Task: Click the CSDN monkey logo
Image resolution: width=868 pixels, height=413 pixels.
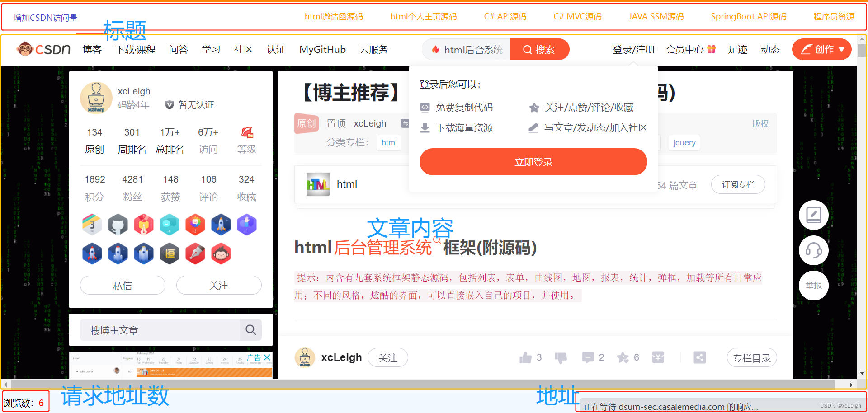Action: coord(26,49)
